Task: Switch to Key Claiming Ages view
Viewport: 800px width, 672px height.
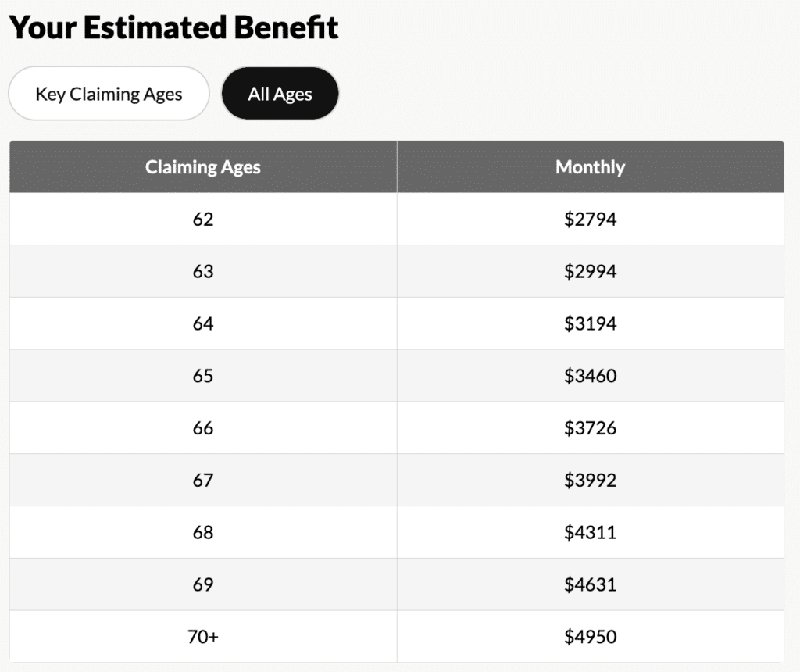Action: [x=109, y=93]
